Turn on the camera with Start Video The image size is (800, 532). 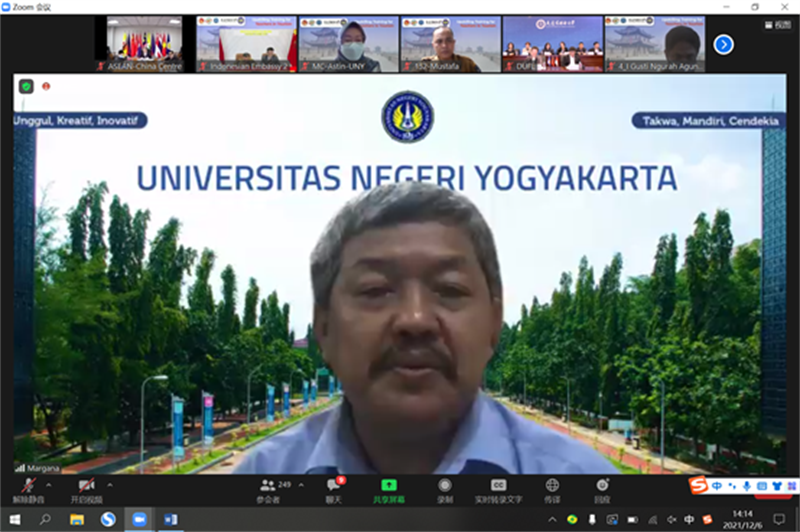pos(85,488)
